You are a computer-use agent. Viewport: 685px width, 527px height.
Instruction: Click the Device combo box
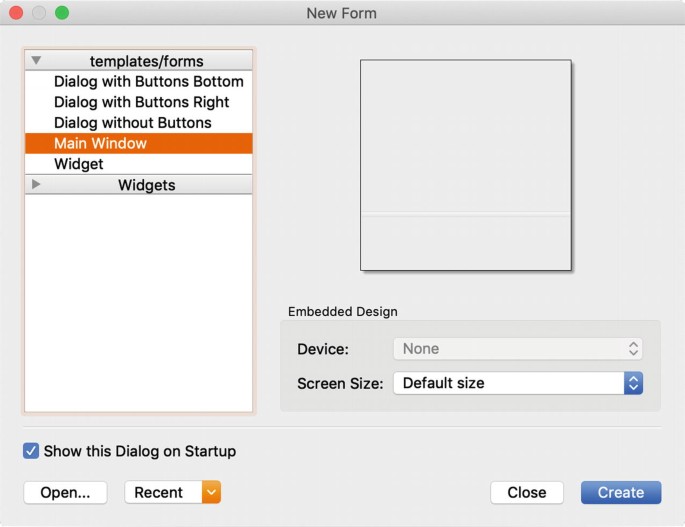pos(517,349)
